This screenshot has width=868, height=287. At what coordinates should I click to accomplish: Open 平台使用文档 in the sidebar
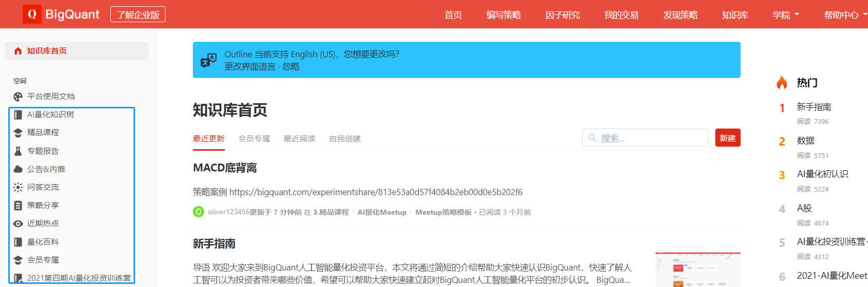click(x=51, y=97)
